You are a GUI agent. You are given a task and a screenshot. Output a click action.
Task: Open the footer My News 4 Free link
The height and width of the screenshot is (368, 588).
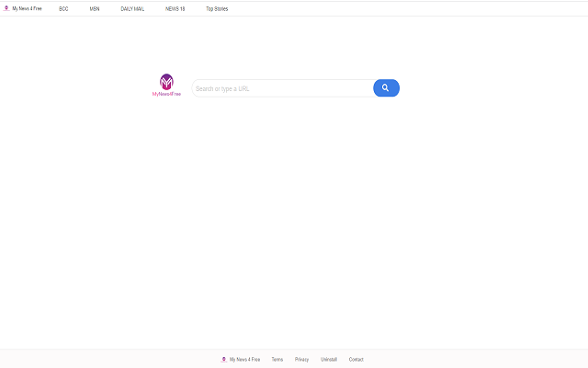coord(245,360)
